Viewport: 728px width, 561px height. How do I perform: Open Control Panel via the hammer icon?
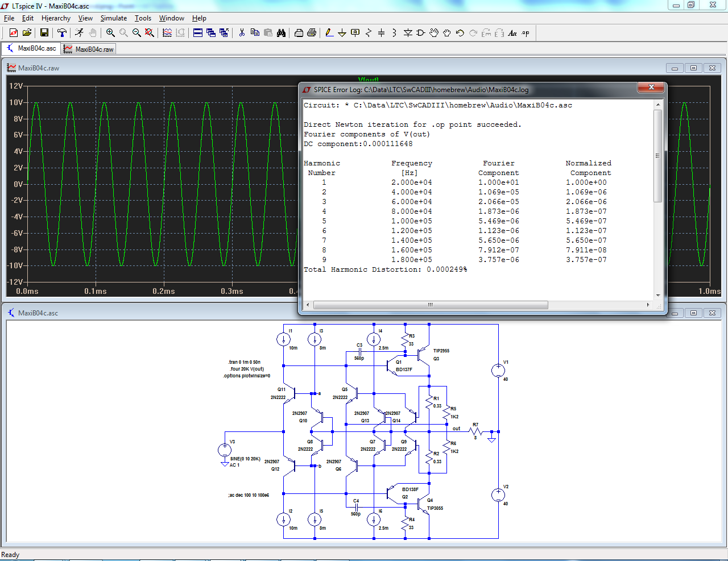[x=62, y=33]
